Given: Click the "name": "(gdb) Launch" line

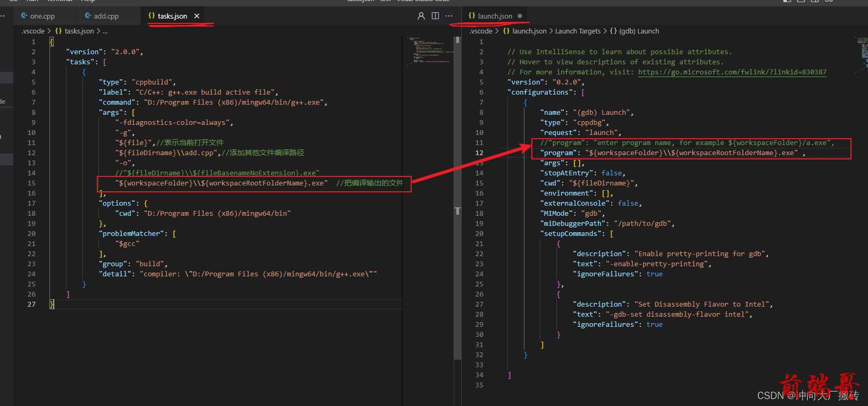Looking at the screenshot, I should (587, 113).
